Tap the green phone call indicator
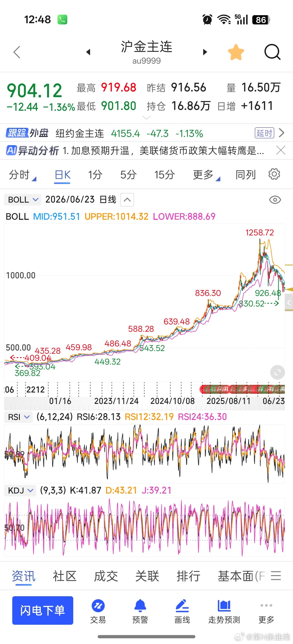This screenshot has height=644, width=293. point(62,20)
